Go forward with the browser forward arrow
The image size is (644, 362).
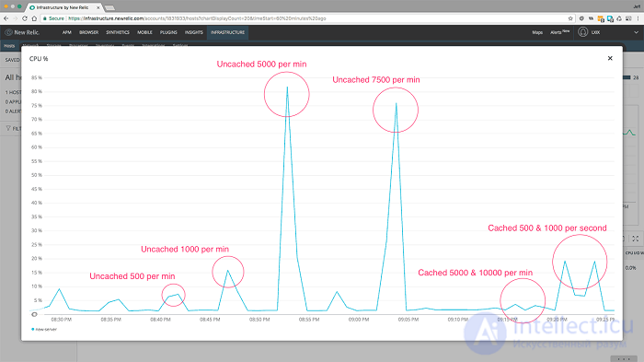[16, 18]
